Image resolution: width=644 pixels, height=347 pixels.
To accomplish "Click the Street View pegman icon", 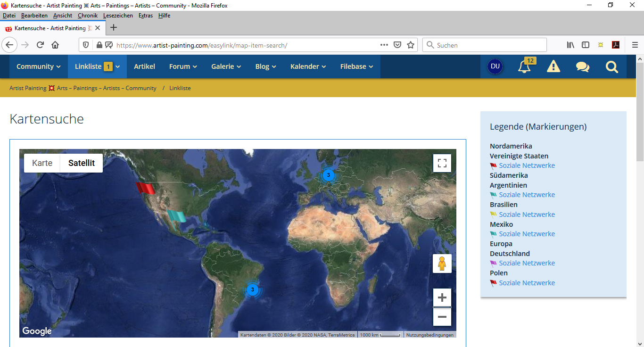I will tap(442, 264).
